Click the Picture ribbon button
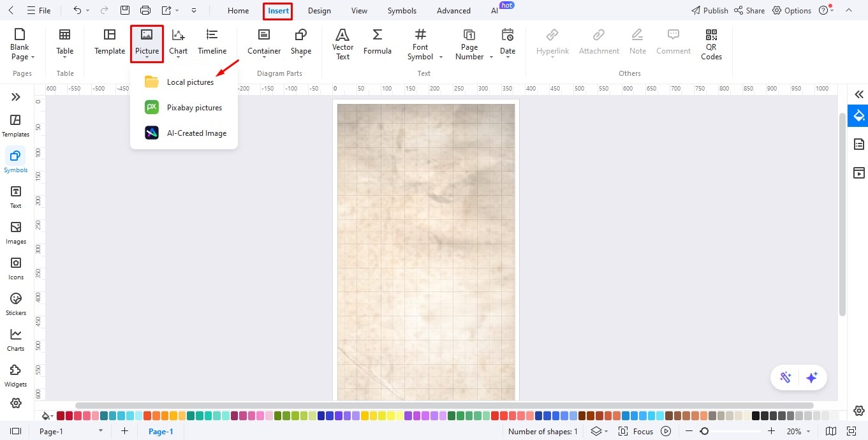 [x=147, y=44]
